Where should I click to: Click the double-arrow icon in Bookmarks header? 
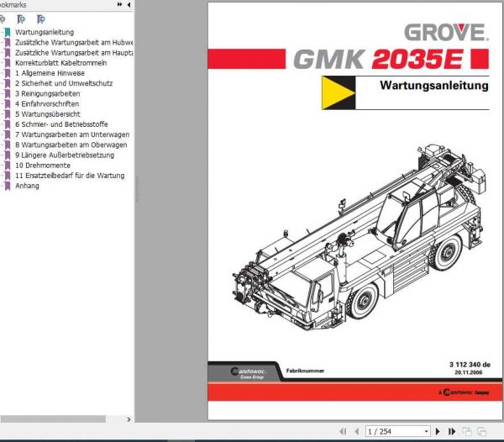[119, 4]
